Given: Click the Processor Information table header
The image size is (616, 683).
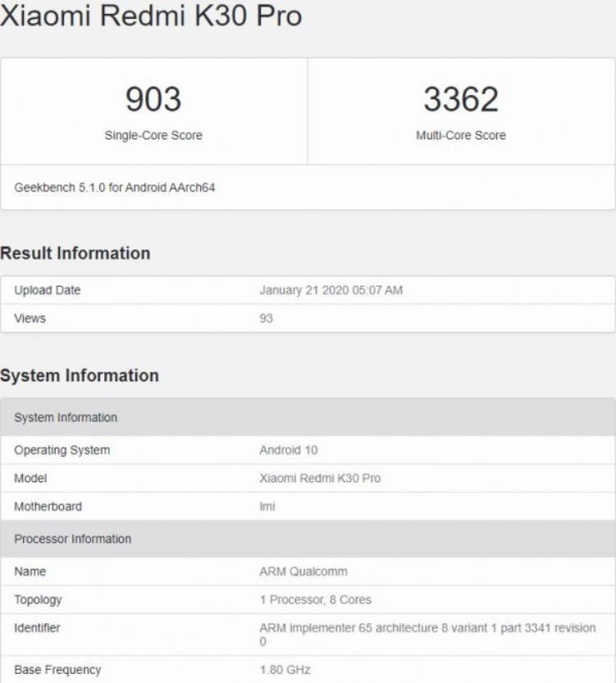Looking at the screenshot, I should 308,539.
